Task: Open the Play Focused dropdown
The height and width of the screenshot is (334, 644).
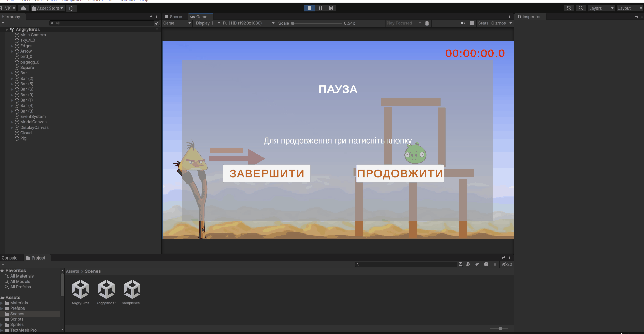Action: [x=404, y=23]
